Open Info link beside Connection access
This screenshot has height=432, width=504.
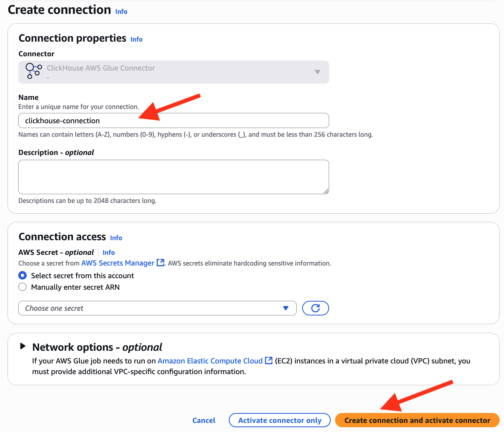point(116,238)
